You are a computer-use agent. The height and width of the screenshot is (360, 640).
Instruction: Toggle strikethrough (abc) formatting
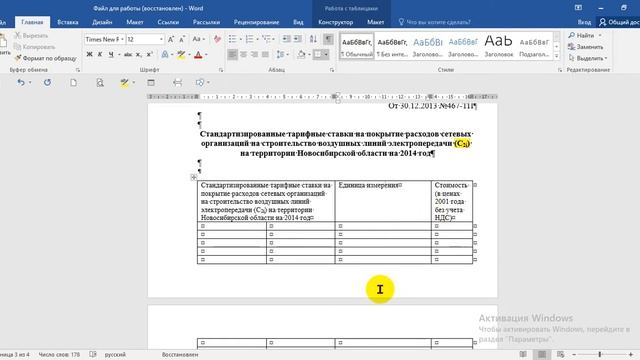(x=128, y=54)
